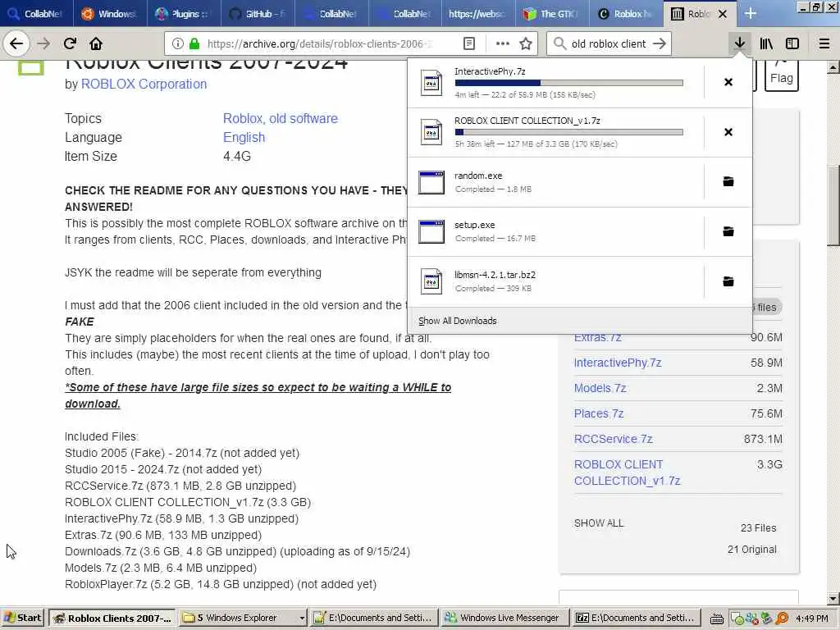
Task: Download InteractivePhy.7z from file list
Action: (618, 363)
